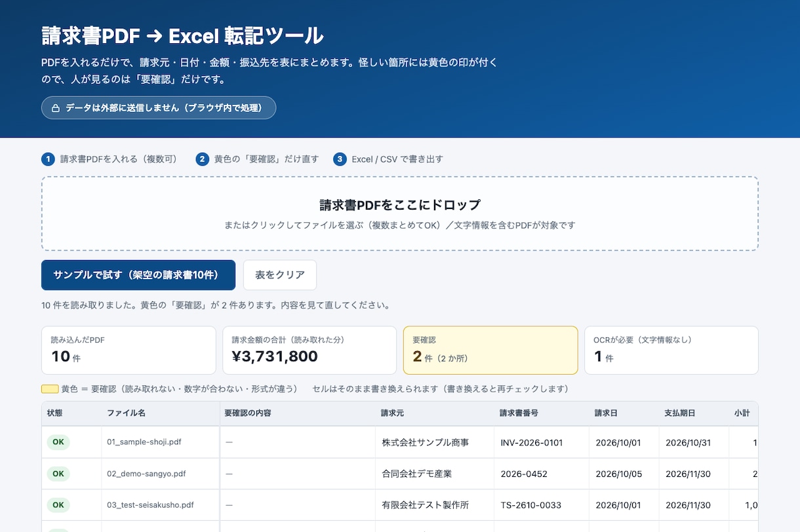Click the data-not-sent-externally privacy badge
The width and height of the screenshot is (800, 532).
(159, 108)
